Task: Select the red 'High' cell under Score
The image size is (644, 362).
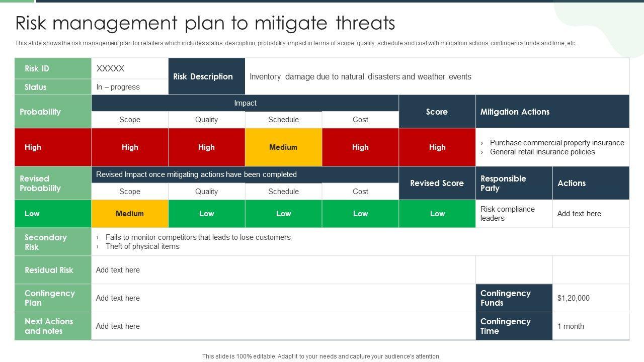Action: (437, 147)
